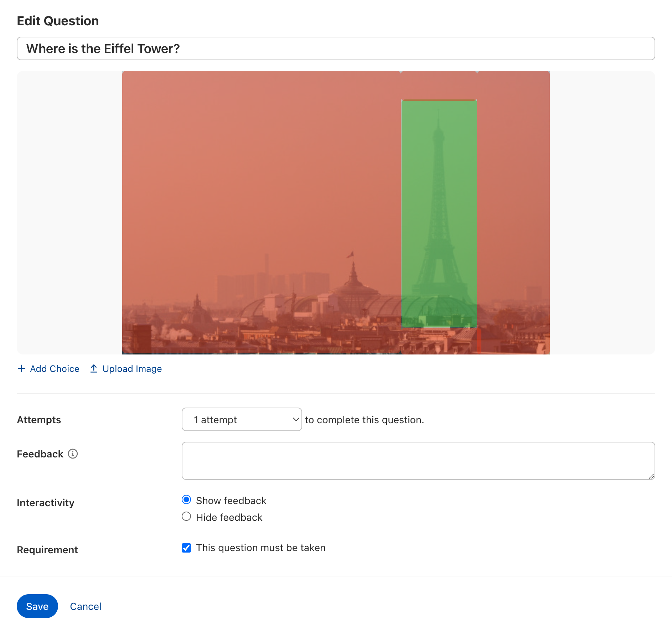The width and height of the screenshot is (672, 632).
Task: Click the Save button
Action: 37,606
